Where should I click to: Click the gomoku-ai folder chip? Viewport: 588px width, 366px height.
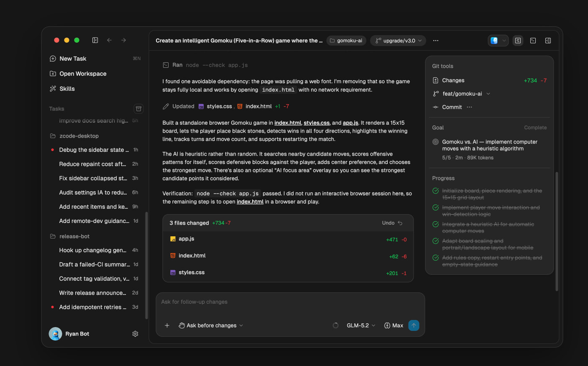[346, 41]
